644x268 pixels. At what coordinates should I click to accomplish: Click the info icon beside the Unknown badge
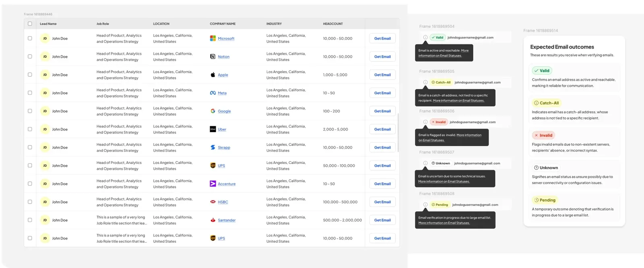(x=425, y=163)
